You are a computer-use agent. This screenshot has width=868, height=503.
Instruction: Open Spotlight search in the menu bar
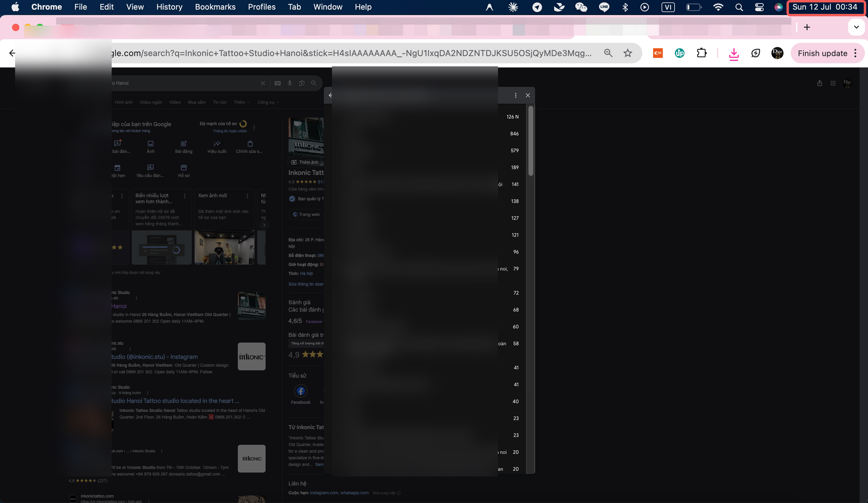point(739,7)
